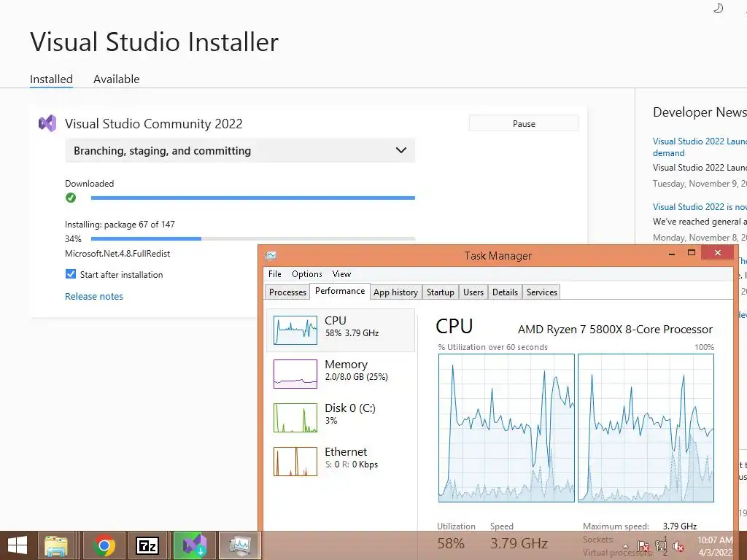Go to the App history tab
Viewport: 747px width, 560px height.
pyautogui.click(x=395, y=292)
